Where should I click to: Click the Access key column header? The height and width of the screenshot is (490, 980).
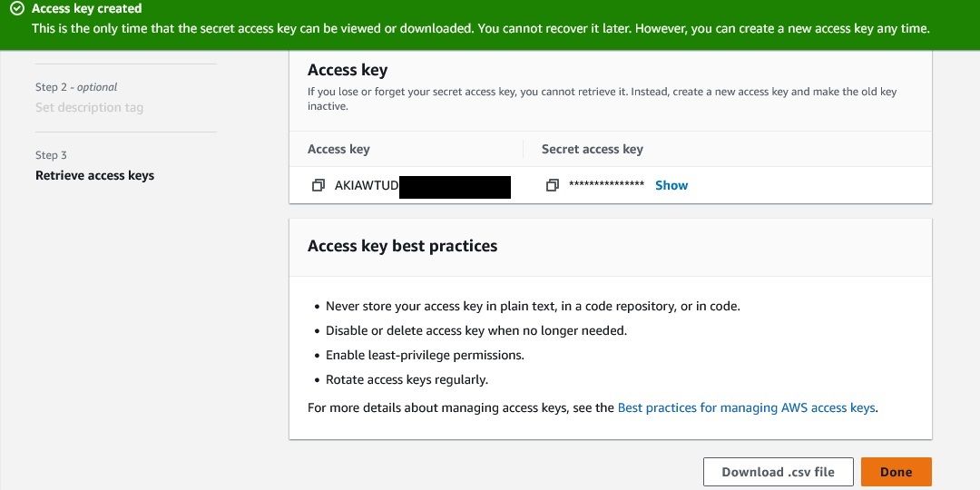(x=338, y=149)
